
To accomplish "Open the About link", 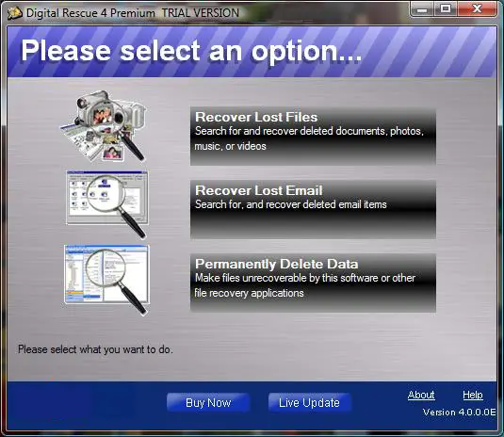I will tap(421, 395).
